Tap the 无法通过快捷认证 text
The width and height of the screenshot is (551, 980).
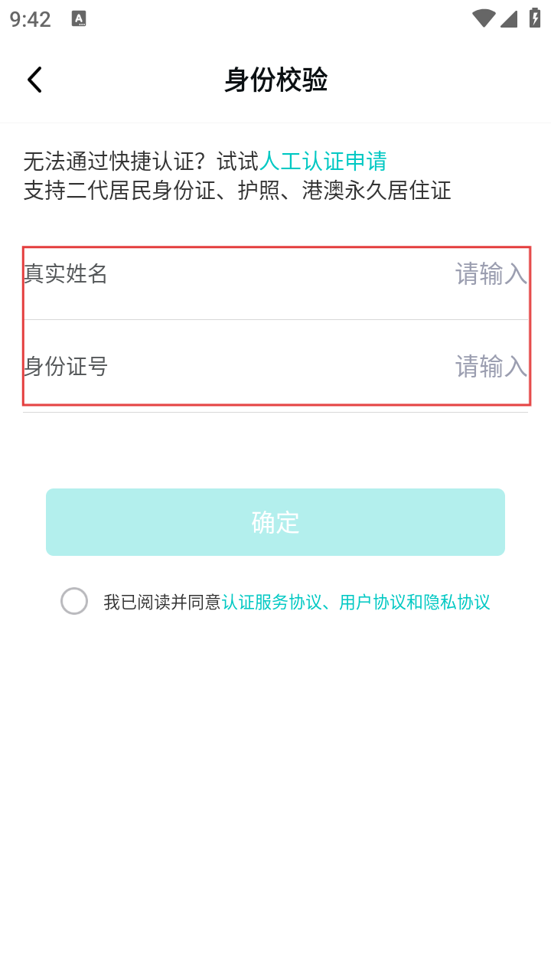[x=115, y=162]
